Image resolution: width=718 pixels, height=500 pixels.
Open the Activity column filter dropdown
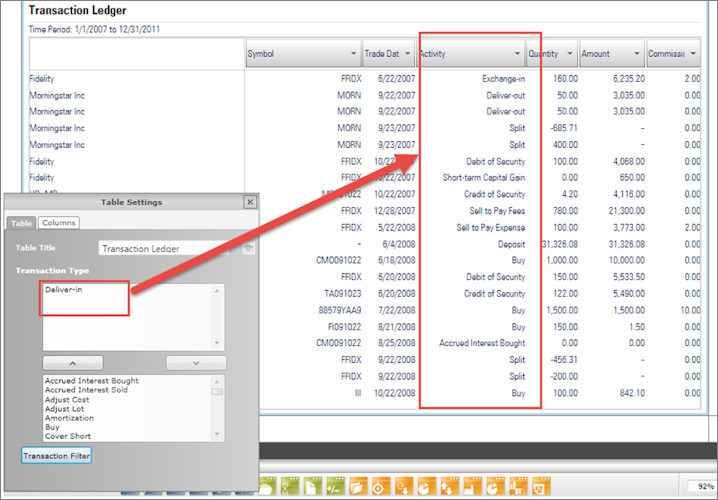[x=517, y=53]
